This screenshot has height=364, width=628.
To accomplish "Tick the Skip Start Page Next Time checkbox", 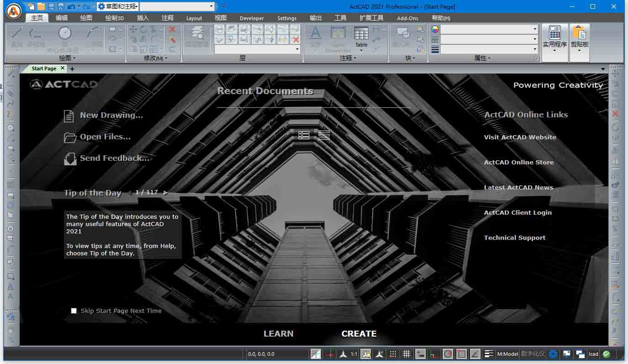I will coord(74,311).
